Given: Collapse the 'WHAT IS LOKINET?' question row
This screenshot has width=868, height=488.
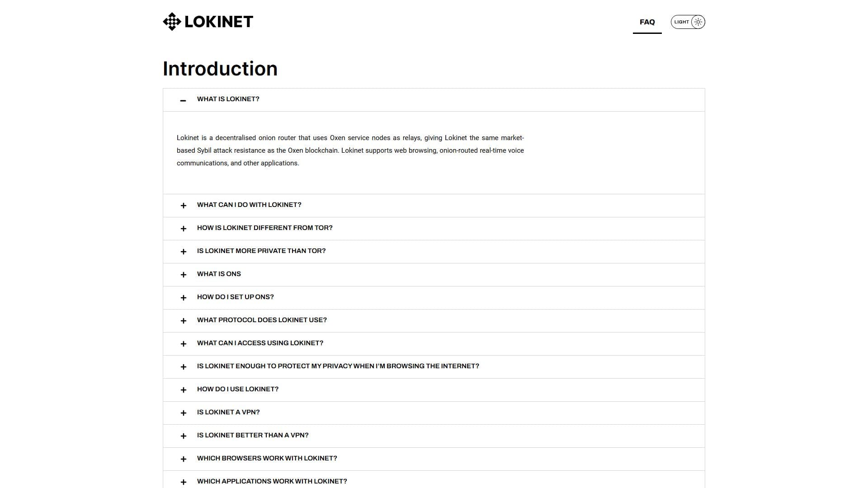Looking at the screenshot, I should (x=434, y=100).
